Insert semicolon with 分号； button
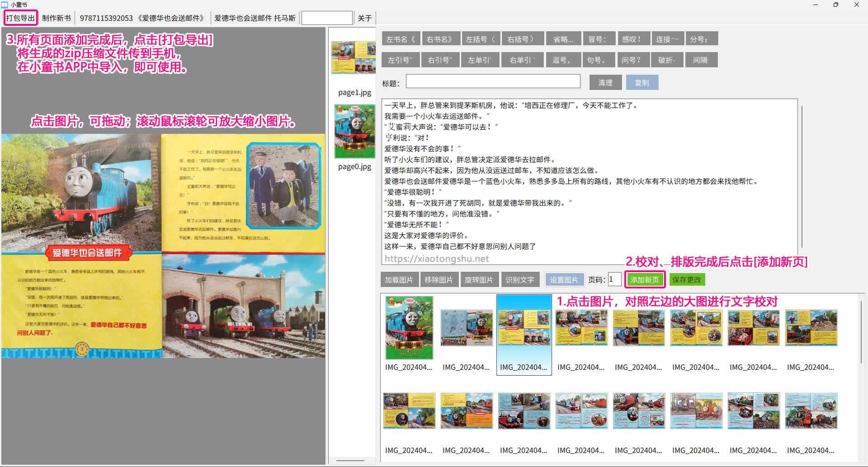Image resolution: width=868 pixels, height=467 pixels. point(702,39)
